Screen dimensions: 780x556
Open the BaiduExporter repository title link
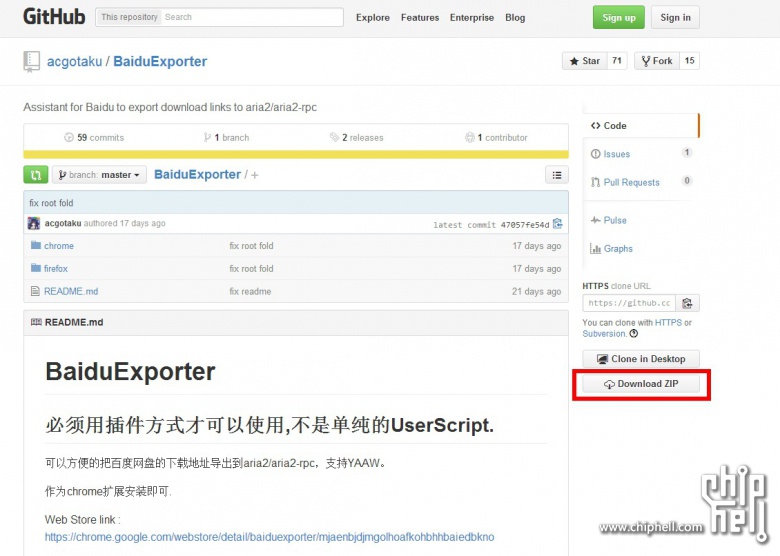coord(160,61)
